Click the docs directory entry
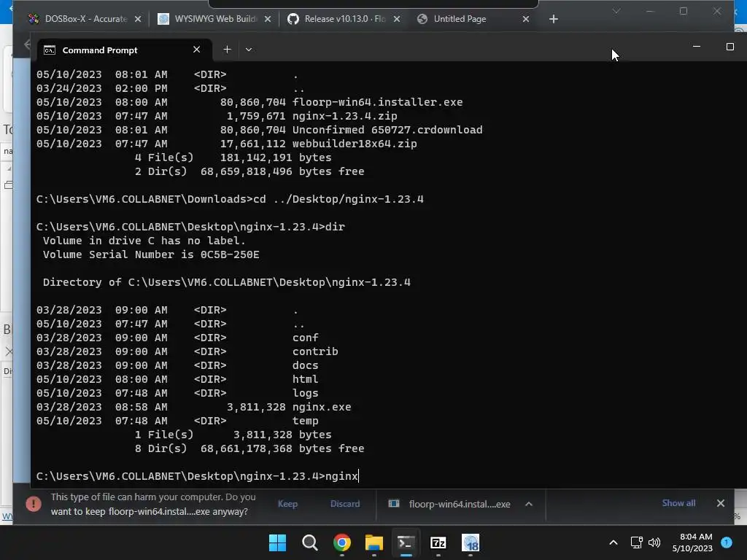The image size is (747, 560). 306,365
